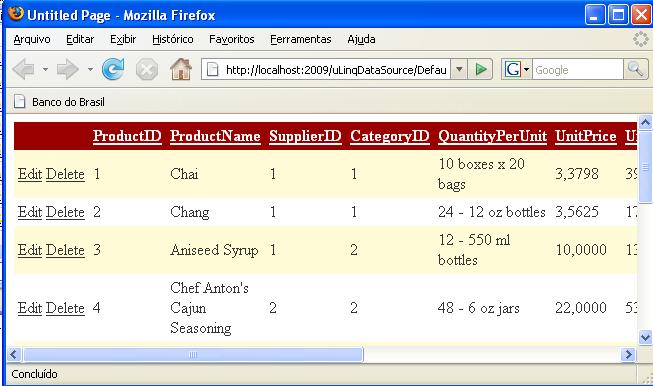Click the unit price '3,5625'
653x386 pixels.
tap(577, 212)
